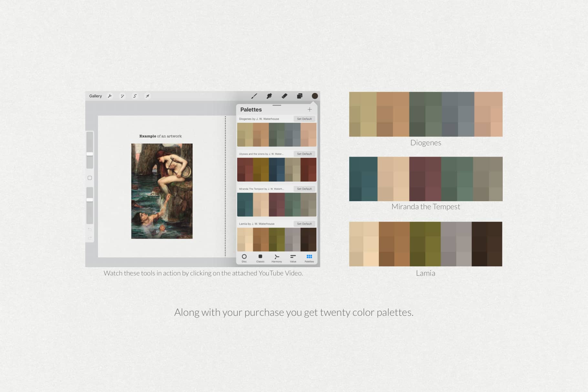The image size is (588, 392).
Task: Set the Lamia palette as default
Action: [x=304, y=223]
